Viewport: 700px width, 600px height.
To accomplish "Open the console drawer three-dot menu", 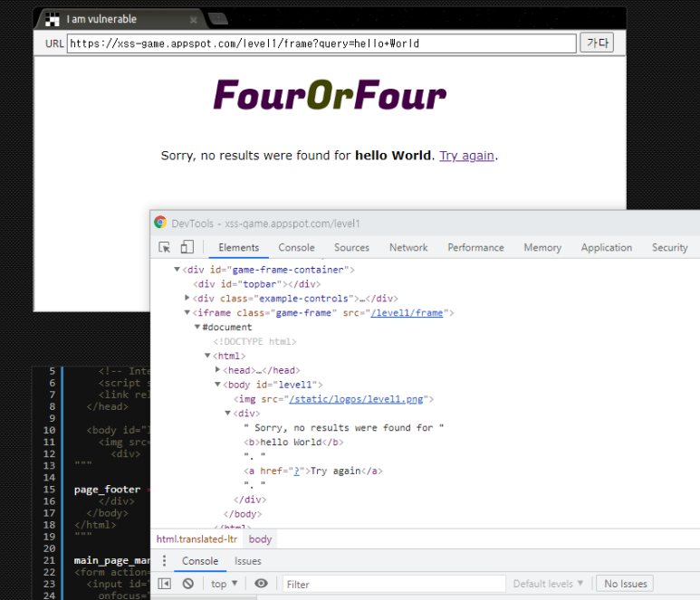I will [x=164, y=561].
